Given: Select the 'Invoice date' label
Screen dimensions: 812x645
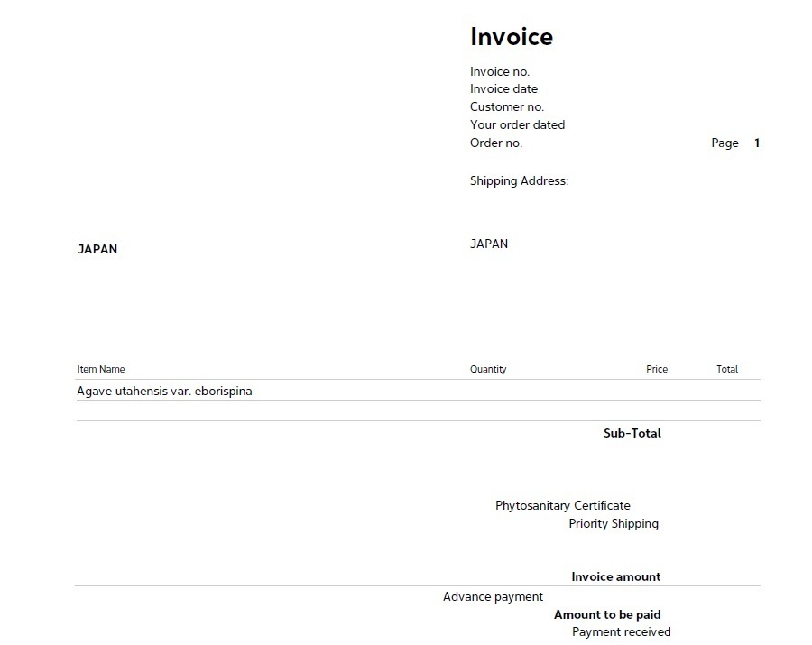Looking at the screenshot, I should coord(503,89).
